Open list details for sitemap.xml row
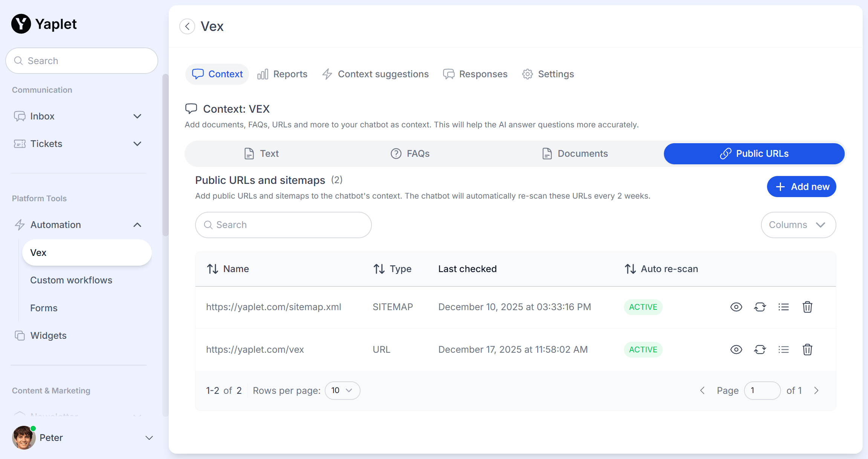Viewport: 868px width, 459px height. click(784, 307)
